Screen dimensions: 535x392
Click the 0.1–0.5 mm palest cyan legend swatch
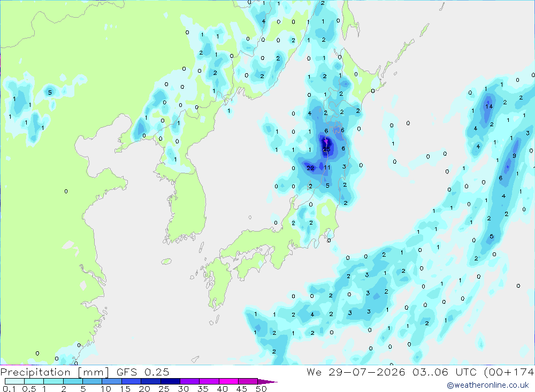14,381
